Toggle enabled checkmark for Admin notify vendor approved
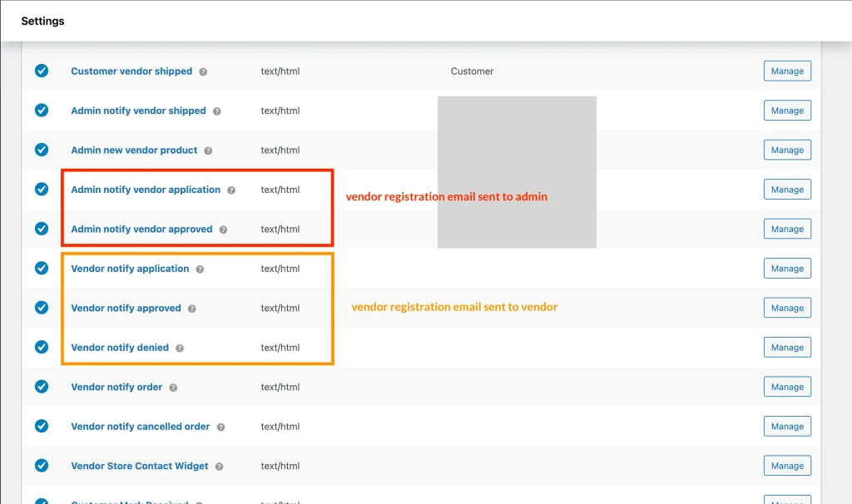 coord(42,229)
